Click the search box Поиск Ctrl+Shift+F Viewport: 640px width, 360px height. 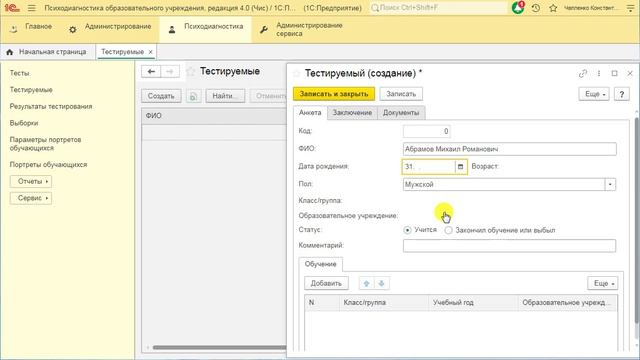[x=438, y=8]
